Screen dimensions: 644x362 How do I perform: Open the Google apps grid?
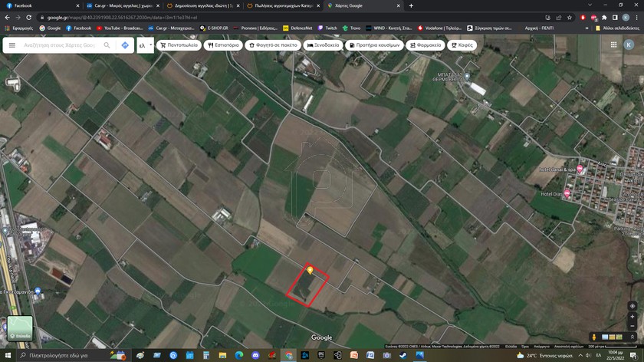[613, 44]
